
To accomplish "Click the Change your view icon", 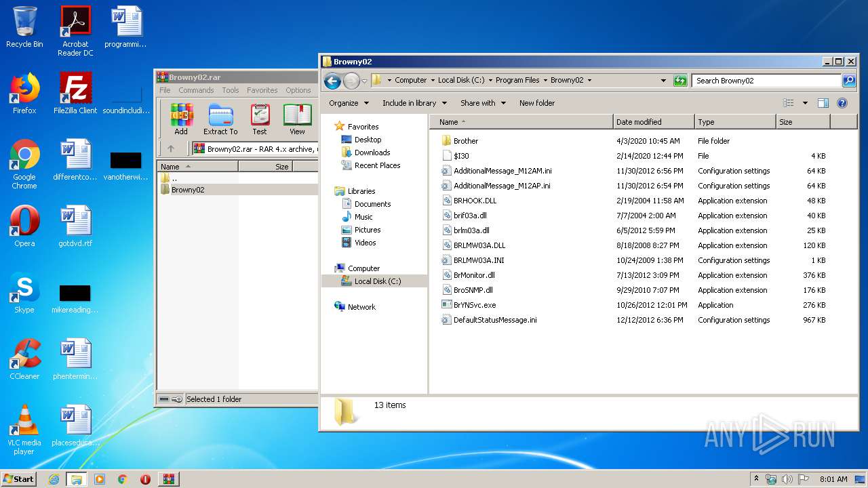I will 788,103.
